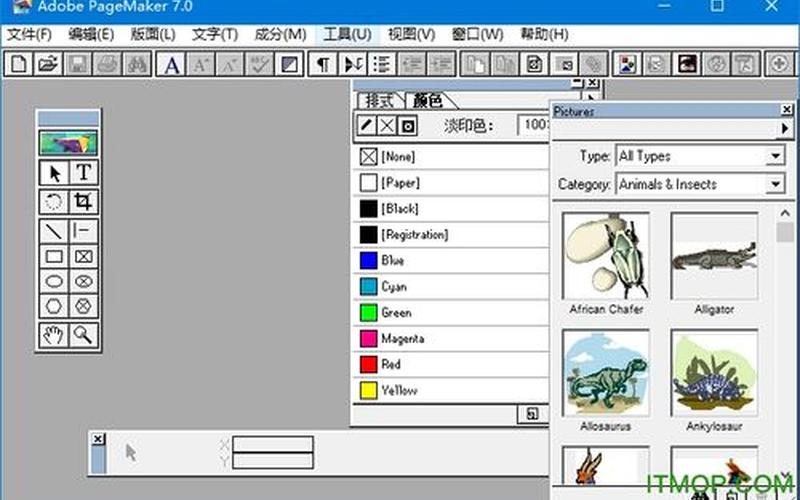Select the Polygon frame tool
The width and height of the screenshot is (800, 500).
pyautogui.click(x=83, y=306)
